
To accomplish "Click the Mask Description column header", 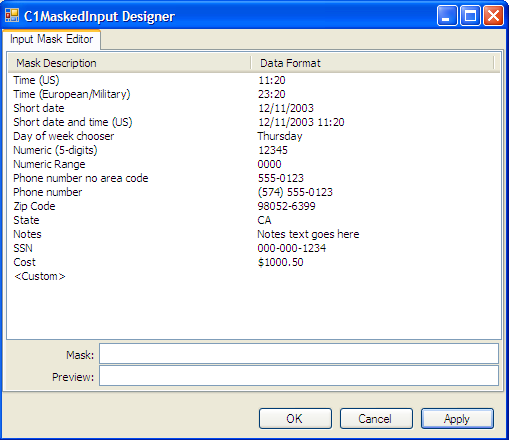I will 129,63.
